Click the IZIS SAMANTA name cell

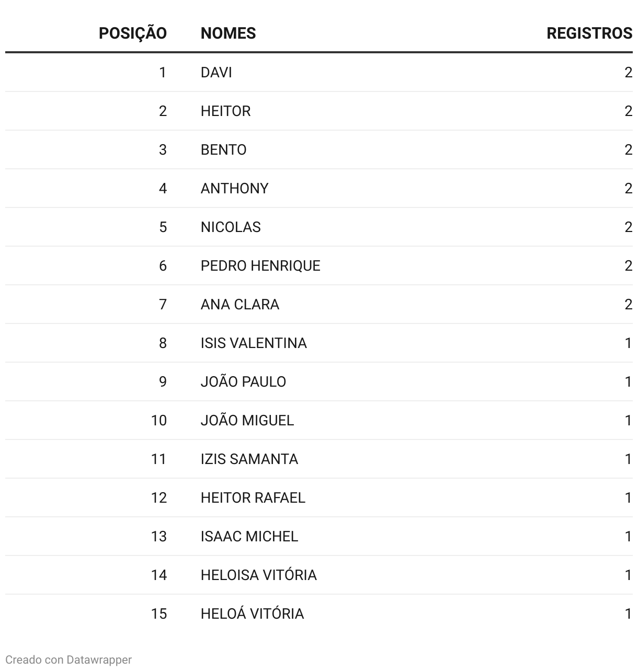pos(249,459)
